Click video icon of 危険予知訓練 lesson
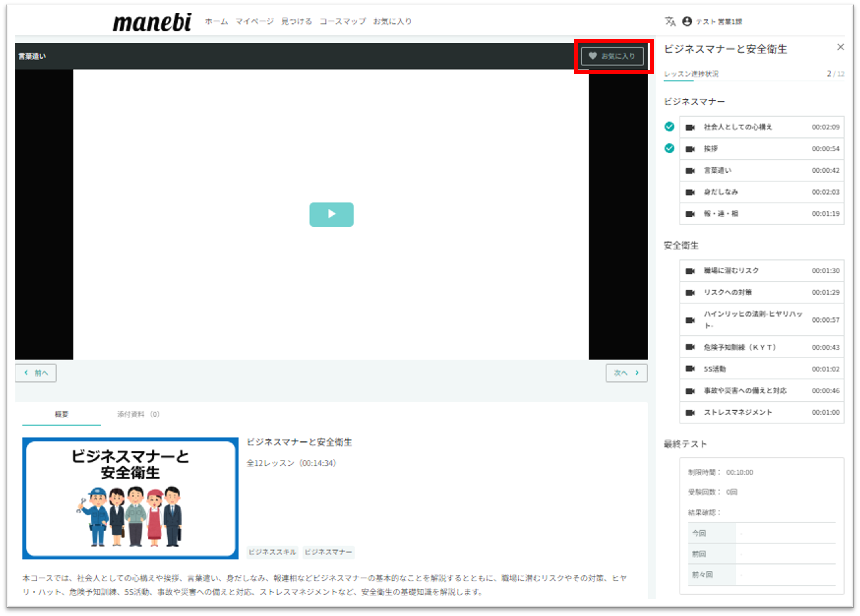The image size is (860, 616). pyautogui.click(x=690, y=347)
